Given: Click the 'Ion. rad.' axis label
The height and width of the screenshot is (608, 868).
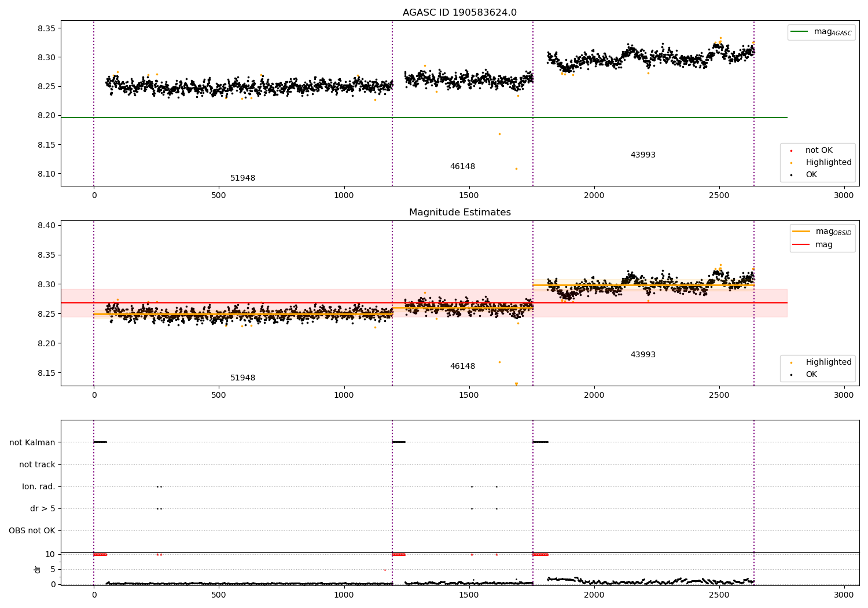Looking at the screenshot, I should pos(39,487).
